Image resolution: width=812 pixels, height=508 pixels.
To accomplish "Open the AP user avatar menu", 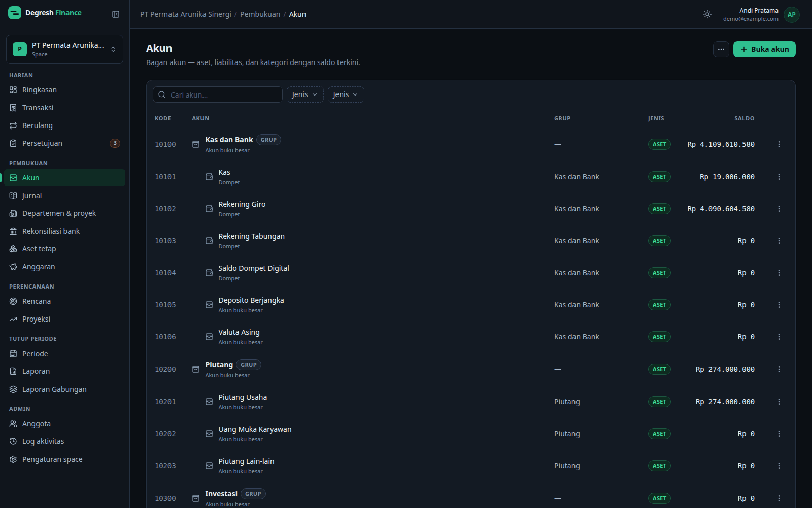I will pos(791,14).
